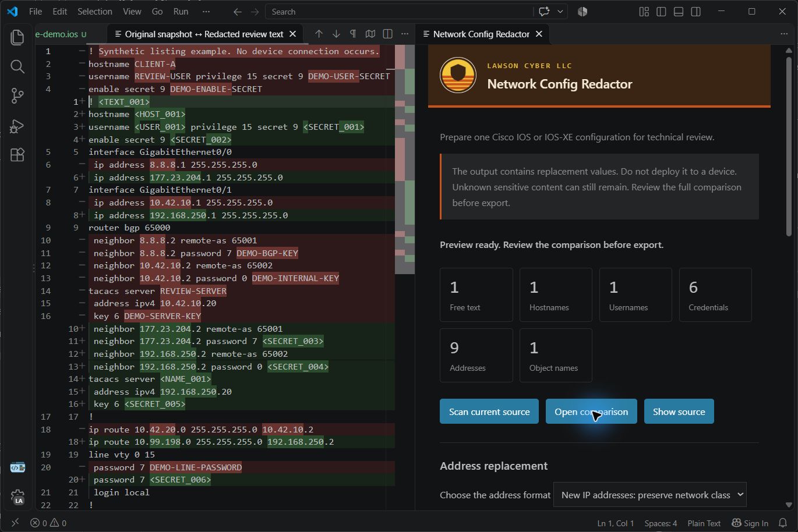
Task: Open Customize Layout in the title bar
Action: [x=644, y=12]
